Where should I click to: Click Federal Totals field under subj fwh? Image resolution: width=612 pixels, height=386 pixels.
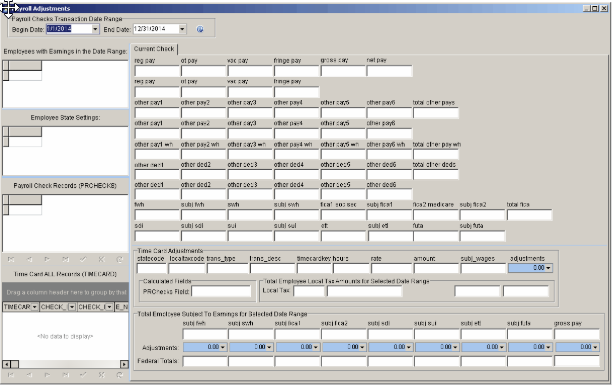[205, 361]
